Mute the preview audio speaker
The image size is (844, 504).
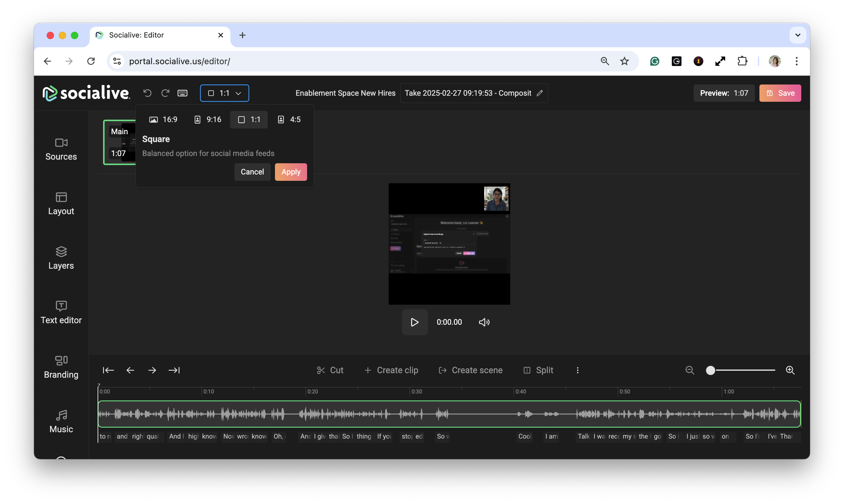pyautogui.click(x=484, y=322)
